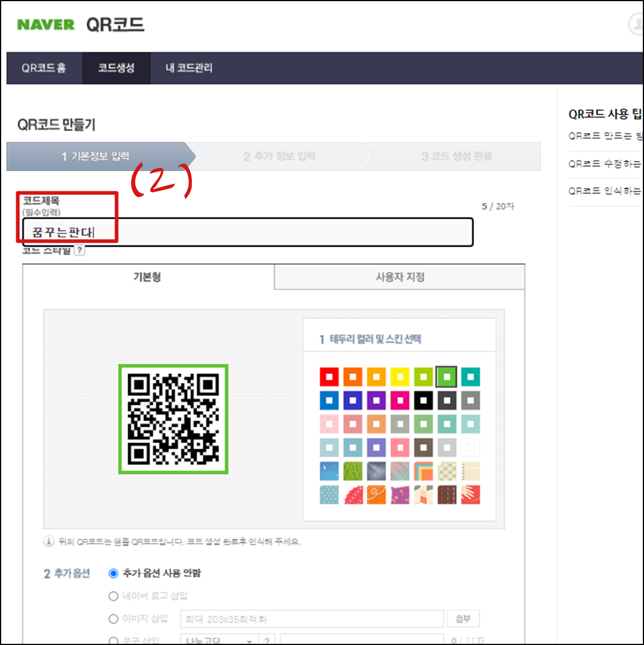Select the gray starry night skin
This screenshot has height=645, width=644.
tap(376, 471)
